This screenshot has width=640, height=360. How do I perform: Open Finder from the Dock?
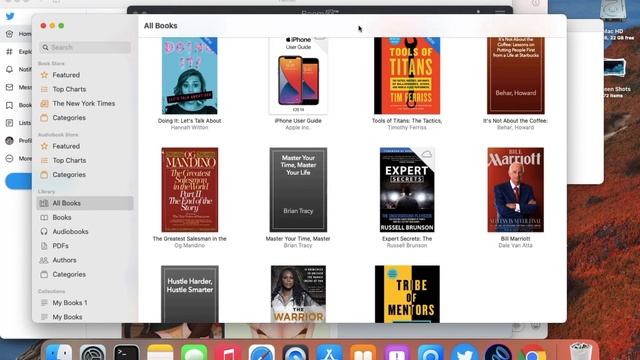point(59,352)
